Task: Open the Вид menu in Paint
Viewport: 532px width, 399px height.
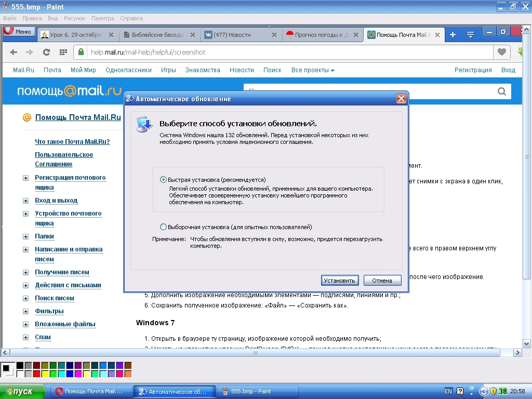Action: click(52, 18)
